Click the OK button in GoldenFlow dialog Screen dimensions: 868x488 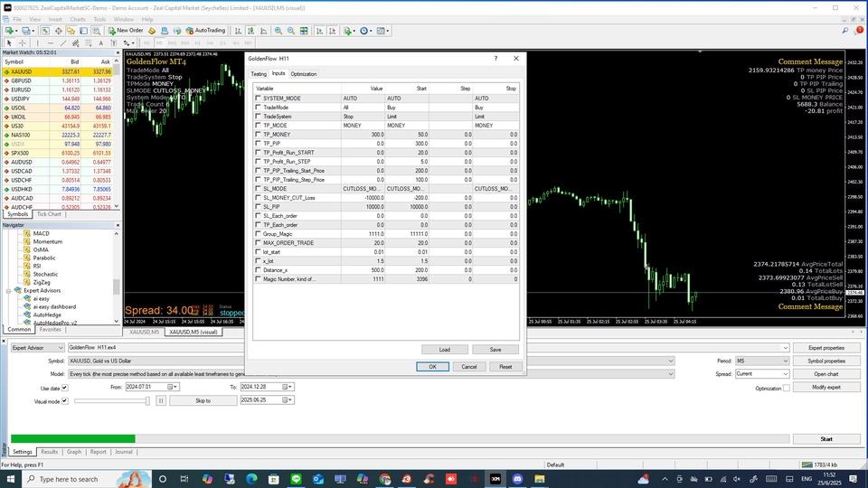tap(432, 367)
